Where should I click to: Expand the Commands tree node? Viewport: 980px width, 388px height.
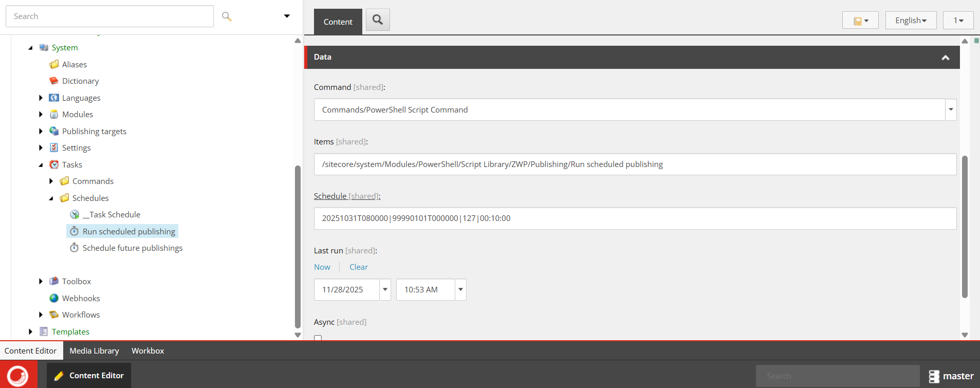(51, 181)
